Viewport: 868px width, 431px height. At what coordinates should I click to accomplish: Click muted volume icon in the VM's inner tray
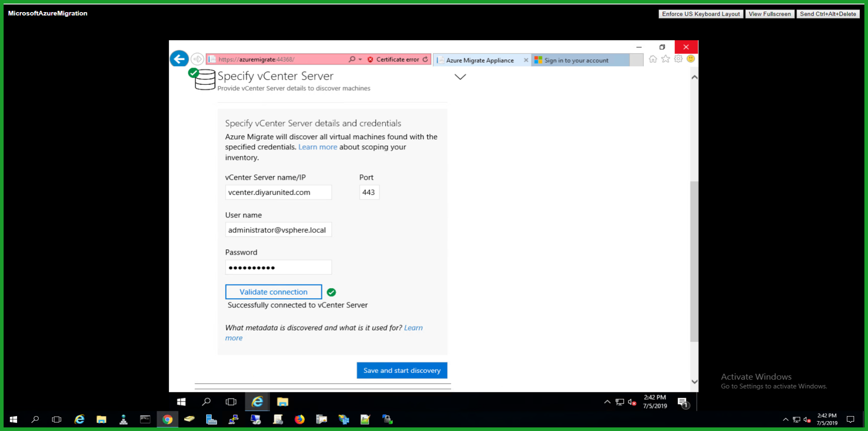632,402
